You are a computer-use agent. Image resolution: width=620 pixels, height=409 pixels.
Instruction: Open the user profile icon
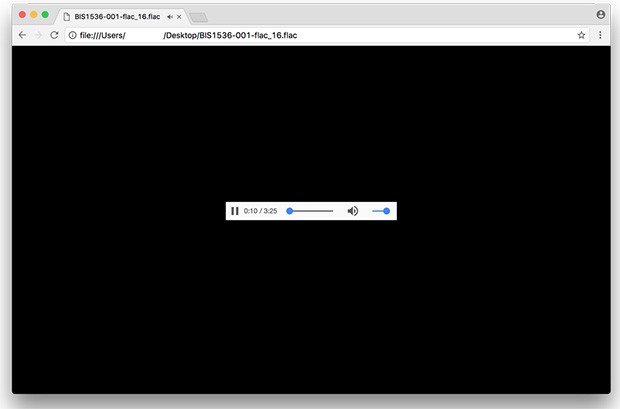pos(601,15)
